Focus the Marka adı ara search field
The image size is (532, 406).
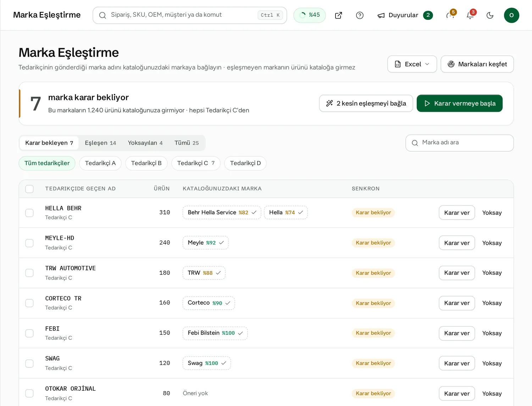[460, 143]
